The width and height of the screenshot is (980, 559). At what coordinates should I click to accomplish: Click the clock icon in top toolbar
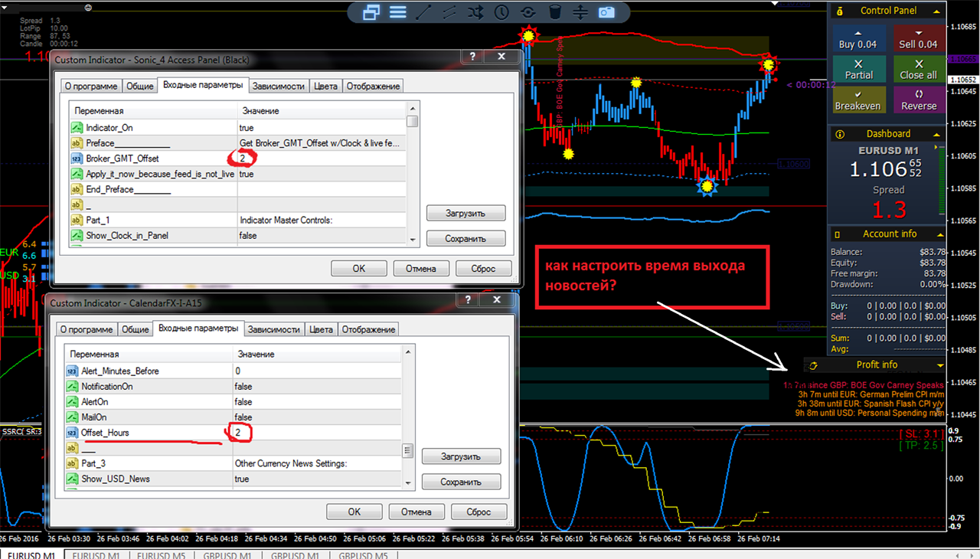click(x=502, y=12)
